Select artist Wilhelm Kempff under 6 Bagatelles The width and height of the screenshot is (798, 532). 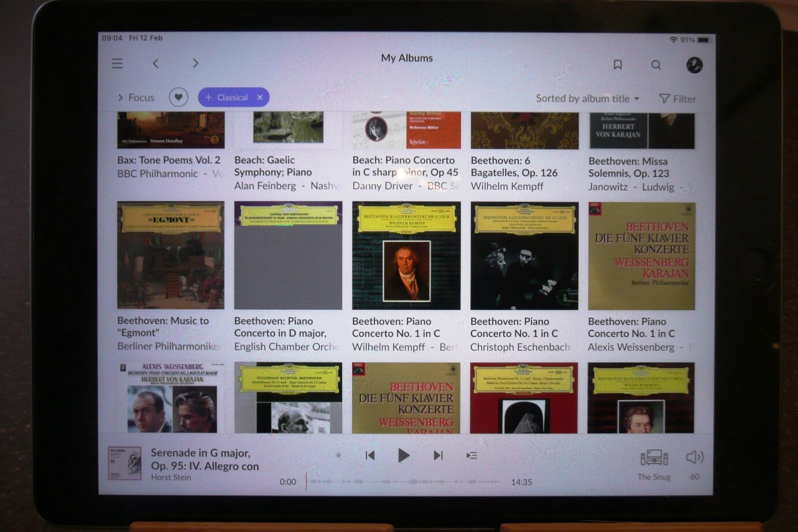click(x=507, y=186)
